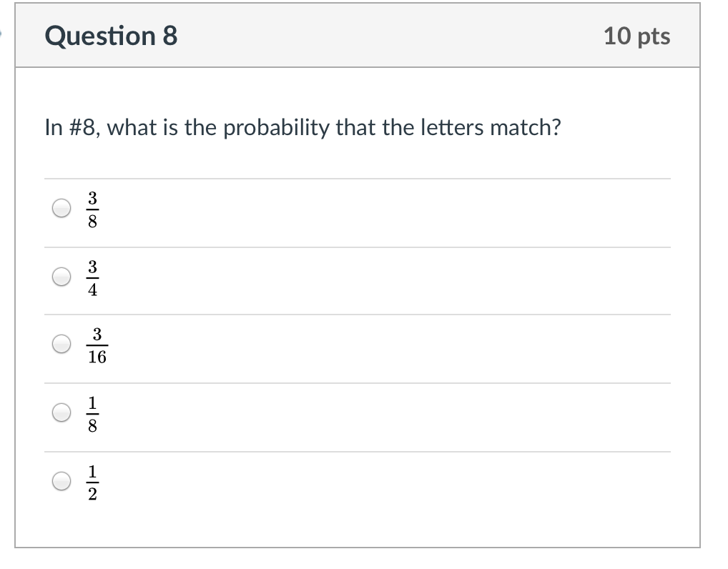The width and height of the screenshot is (728, 569).
Task: Choose the 3/16 fraction as your answer
Action: coord(62,344)
